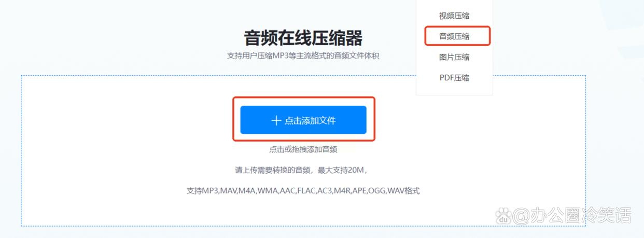Click WAV格式 at end of formats list
Viewport: 644px width, 238px height.
click(404, 191)
